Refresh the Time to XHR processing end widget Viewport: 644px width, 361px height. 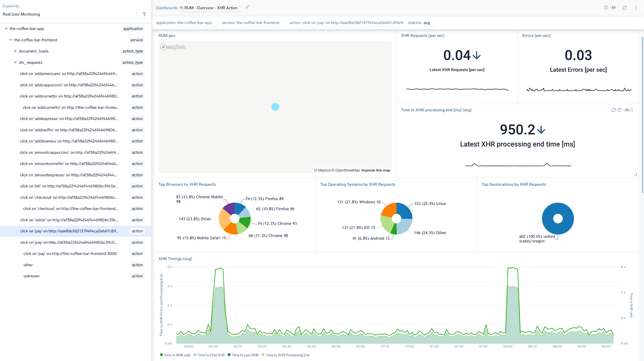[x=613, y=110]
